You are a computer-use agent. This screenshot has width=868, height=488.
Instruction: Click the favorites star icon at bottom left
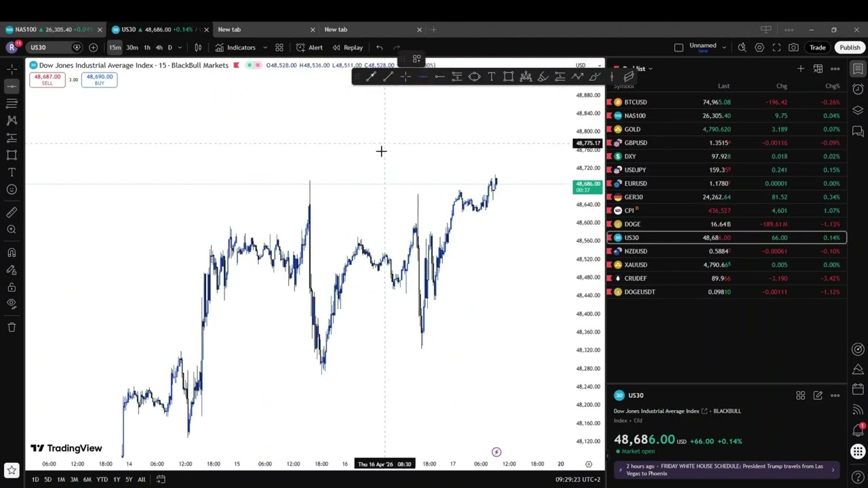coord(12,470)
